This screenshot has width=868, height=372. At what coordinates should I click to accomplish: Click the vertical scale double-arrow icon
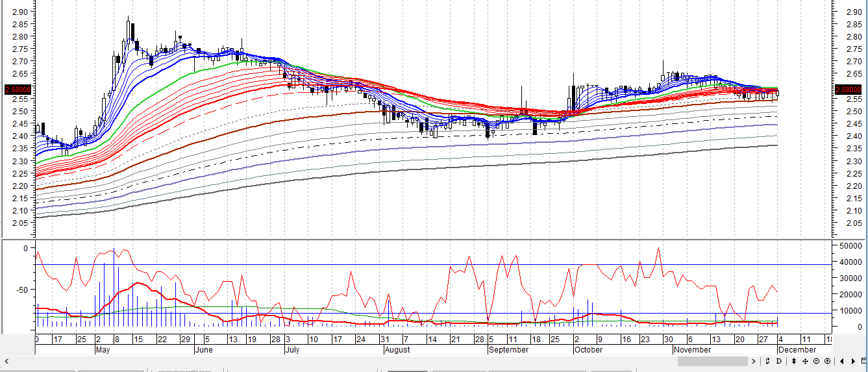[794, 361]
